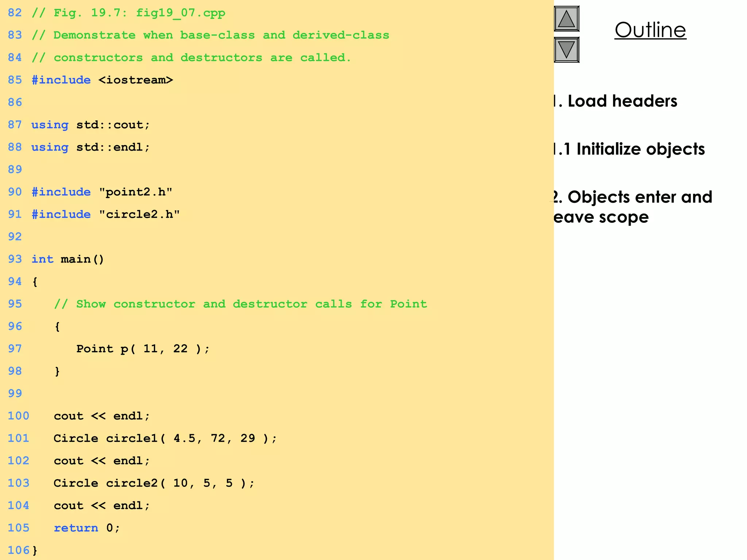Click the line 'using std::endl;'
747x560 pixels.
click(90, 147)
